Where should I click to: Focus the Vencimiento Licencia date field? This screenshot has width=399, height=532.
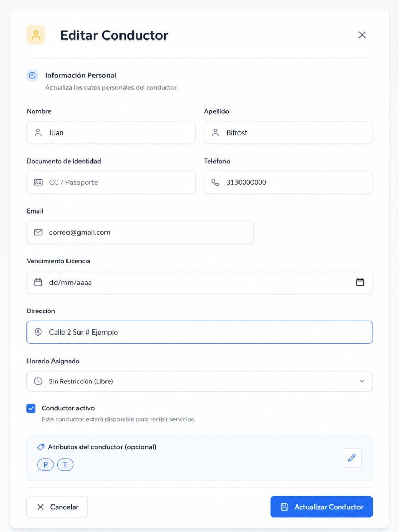click(199, 282)
